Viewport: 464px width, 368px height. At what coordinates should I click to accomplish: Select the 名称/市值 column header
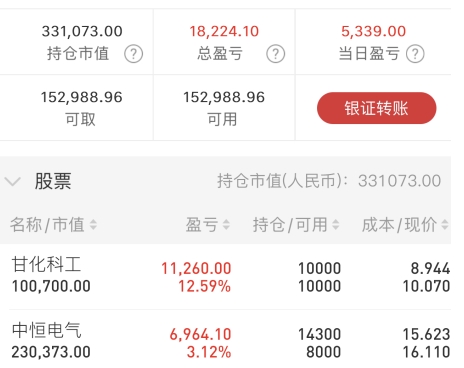click(47, 225)
